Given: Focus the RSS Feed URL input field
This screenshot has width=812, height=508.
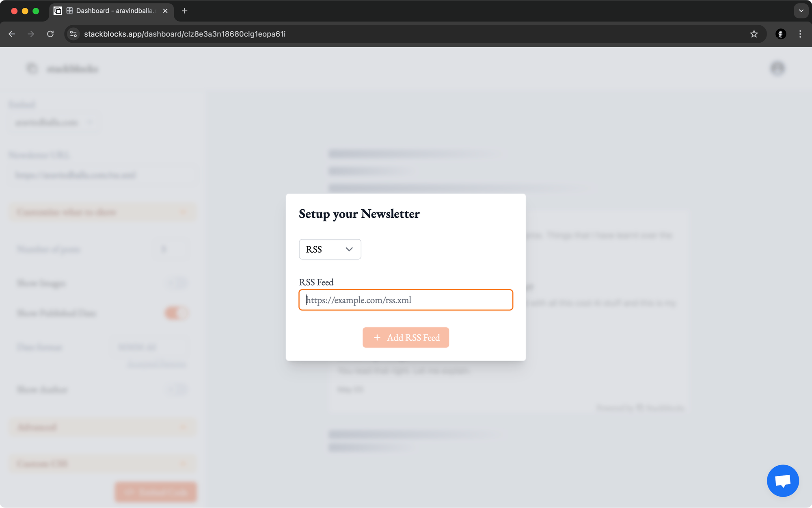Looking at the screenshot, I should coord(406,300).
